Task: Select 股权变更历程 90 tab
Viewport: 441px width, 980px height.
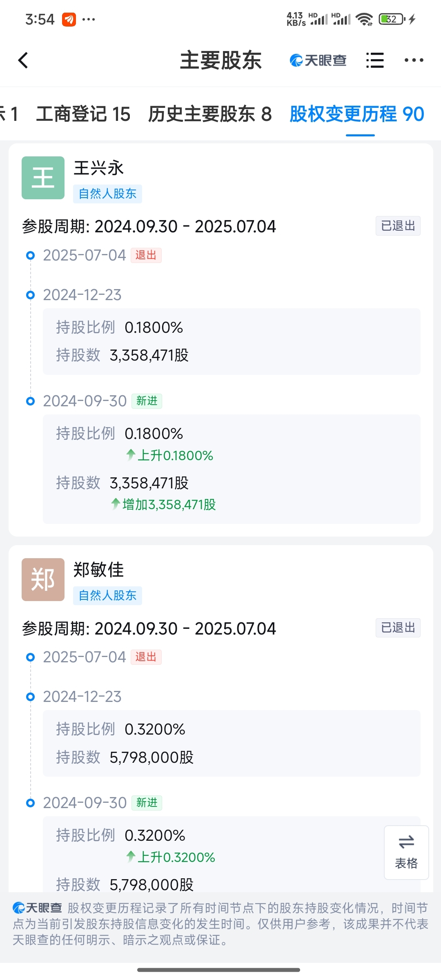Action: 357,114
